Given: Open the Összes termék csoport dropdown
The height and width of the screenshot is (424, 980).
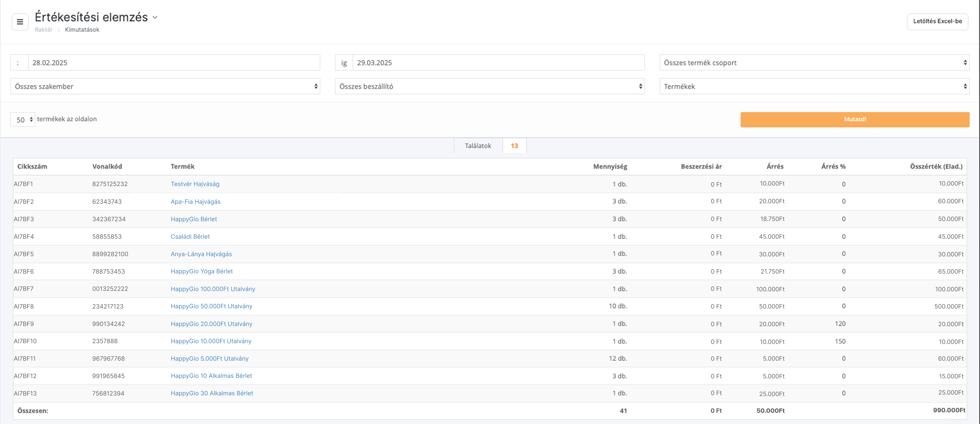Looking at the screenshot, I should tap(814, 63).
